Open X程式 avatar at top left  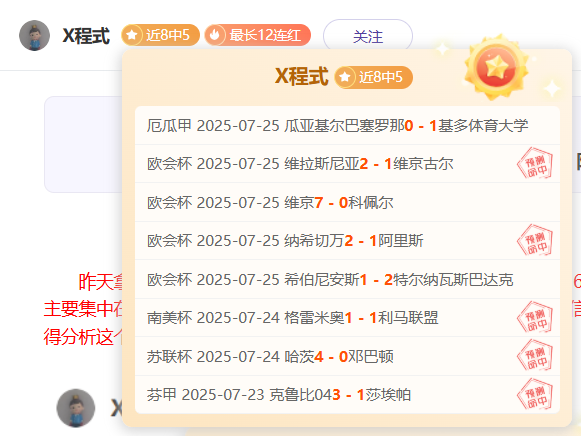coord(34,36)
